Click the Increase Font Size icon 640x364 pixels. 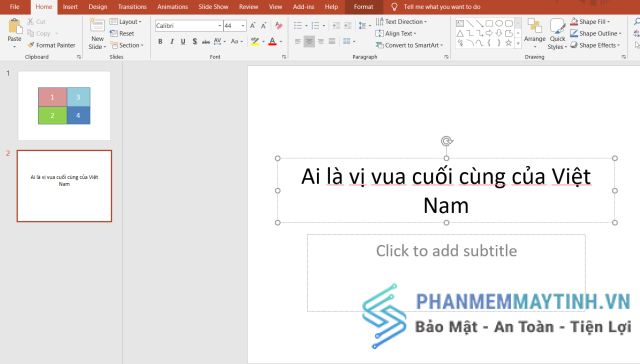253,26
